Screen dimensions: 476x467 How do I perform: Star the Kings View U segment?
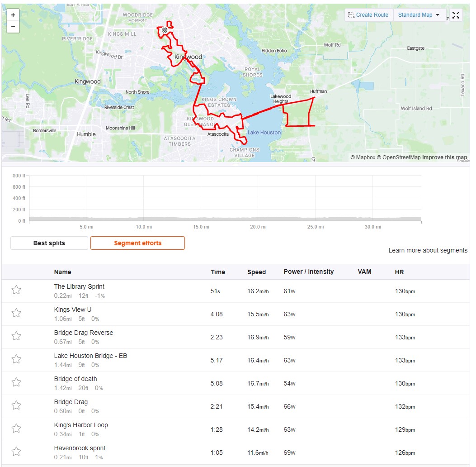coord(16,313)
